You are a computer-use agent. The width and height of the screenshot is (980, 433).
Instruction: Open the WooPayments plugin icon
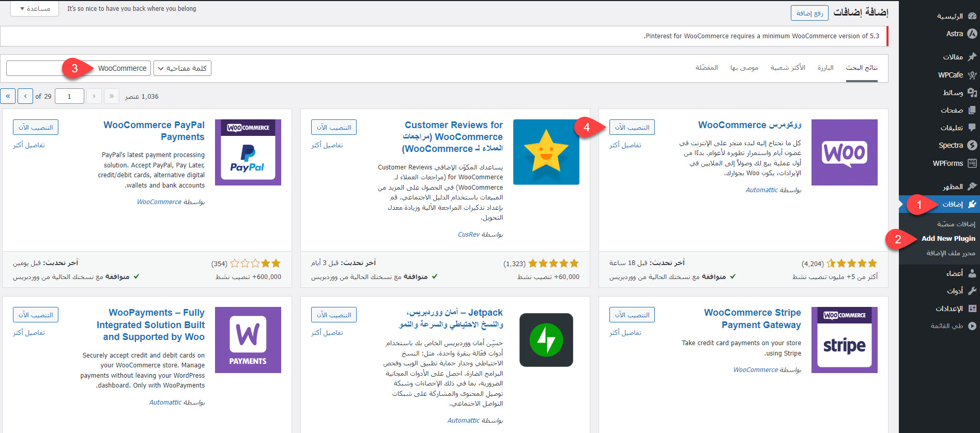point(248,340)
